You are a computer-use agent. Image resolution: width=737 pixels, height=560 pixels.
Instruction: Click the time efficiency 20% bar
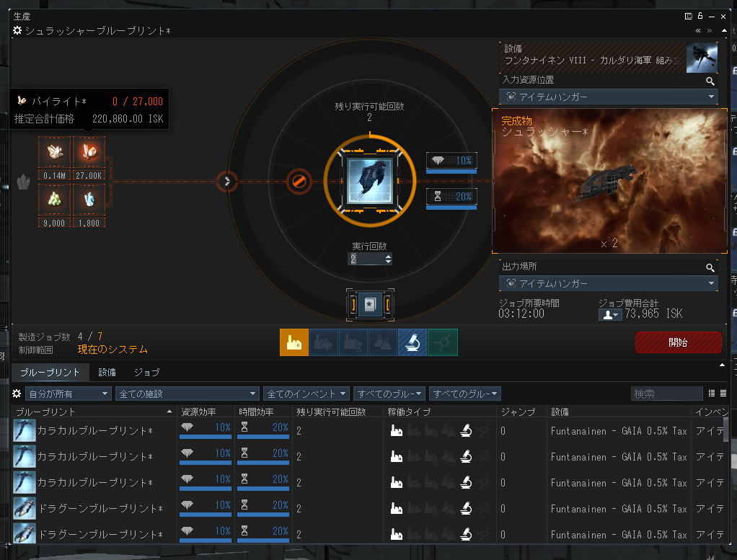point(451,199)
